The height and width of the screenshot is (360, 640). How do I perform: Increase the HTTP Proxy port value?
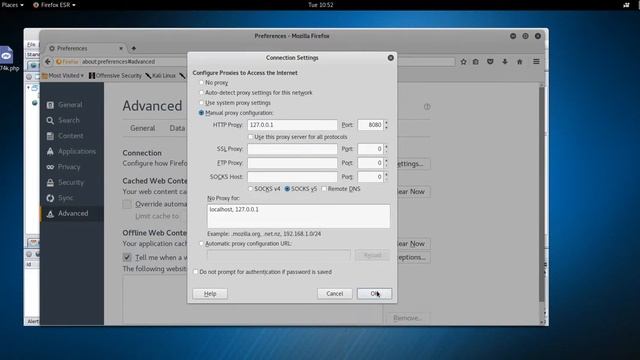pyautogui.click(x=386, y=122)
